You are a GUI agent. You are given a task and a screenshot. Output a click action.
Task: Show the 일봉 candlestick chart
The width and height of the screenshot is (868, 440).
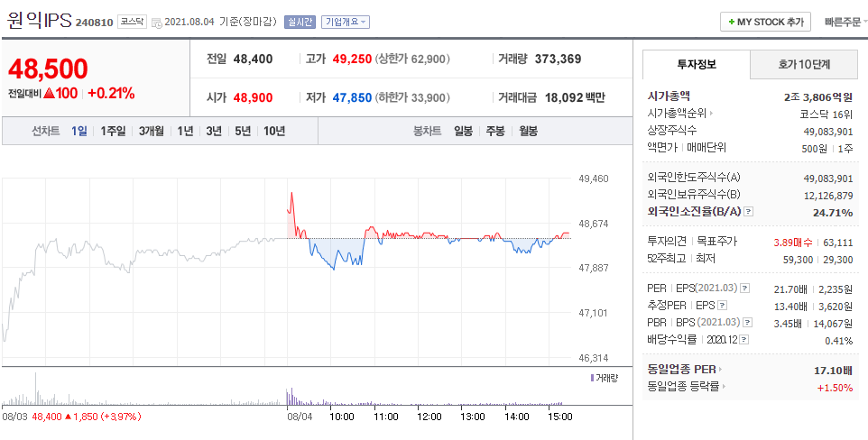coord(464,131)
